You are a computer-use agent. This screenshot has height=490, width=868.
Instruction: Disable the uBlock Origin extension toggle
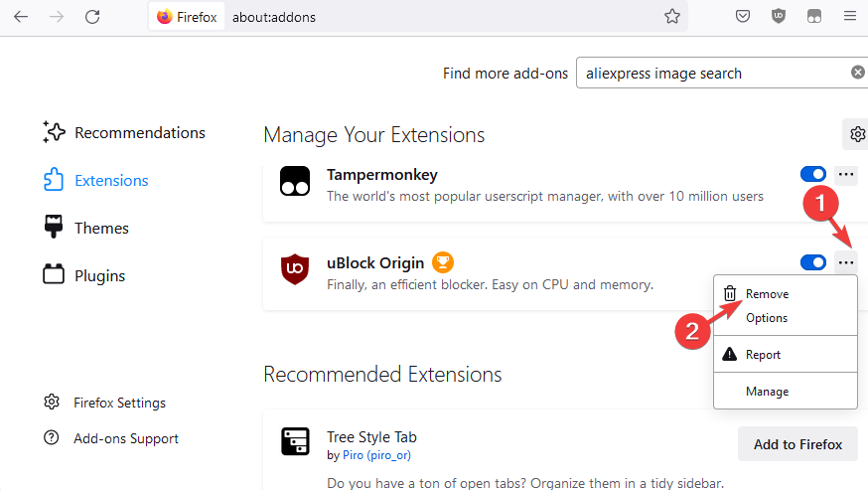click(813, 262)
